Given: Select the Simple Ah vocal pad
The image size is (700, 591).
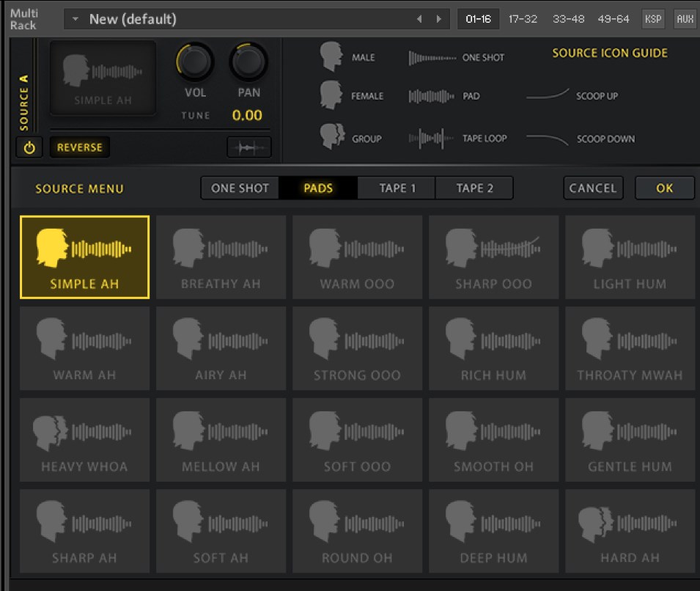Looking at the screenshot, I should [84, 257].
